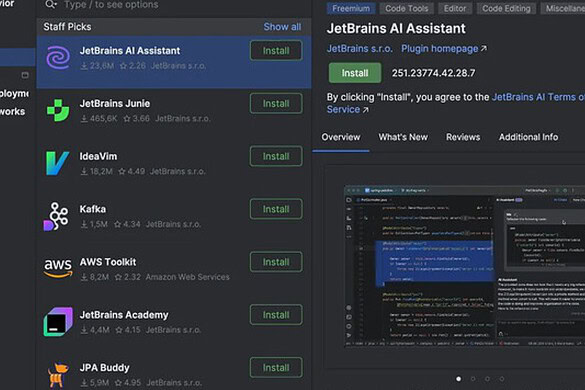The height and width of the screenshot is (390, 585).
Task: Select the second carousel dot
Action: (473, 379)
